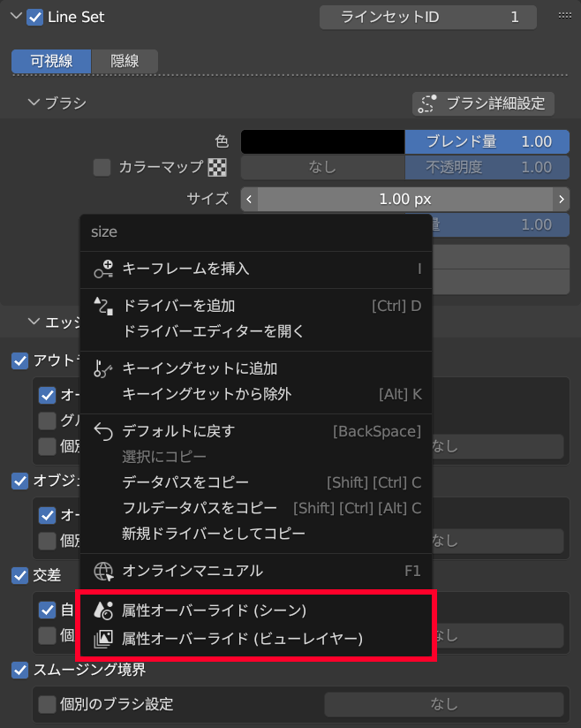Collapse the エッジ section chevron

coord(34,322)
